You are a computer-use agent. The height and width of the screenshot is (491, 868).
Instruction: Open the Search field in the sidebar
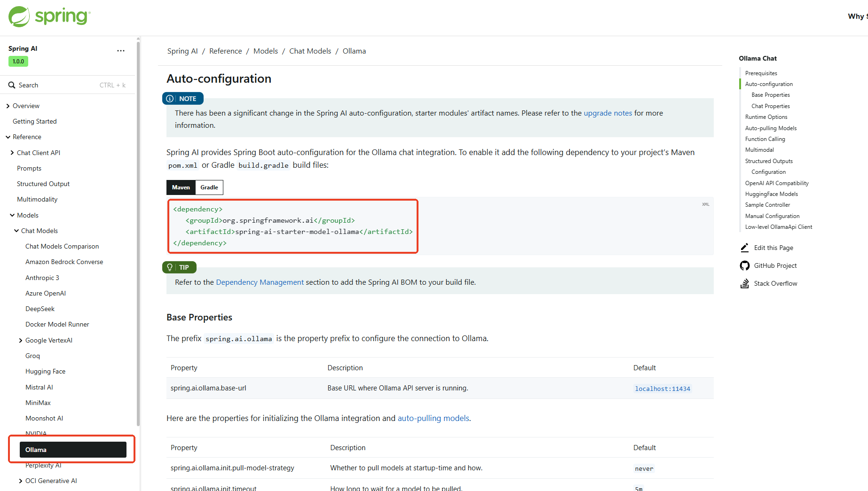(67, 85)
